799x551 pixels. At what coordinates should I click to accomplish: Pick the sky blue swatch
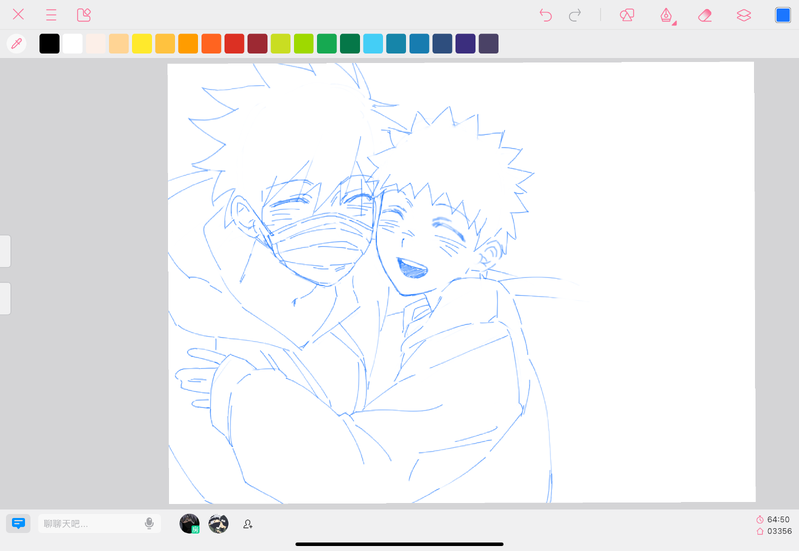373,43
